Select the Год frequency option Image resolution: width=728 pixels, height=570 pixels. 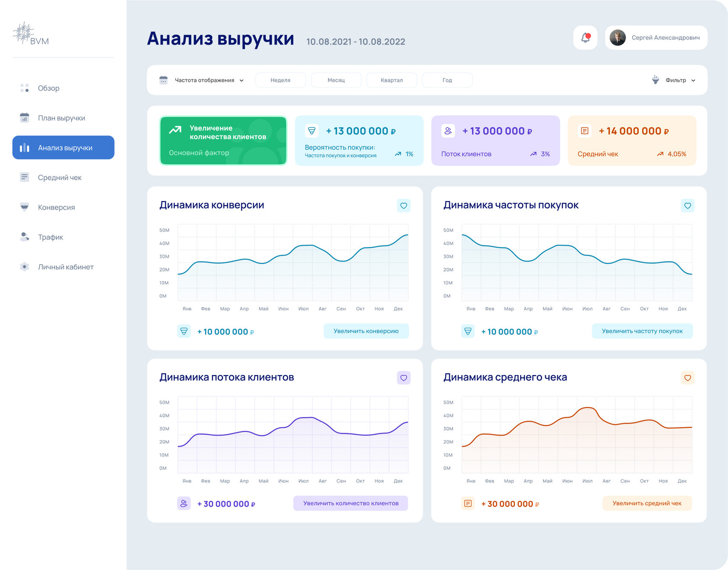coord(447,80)
